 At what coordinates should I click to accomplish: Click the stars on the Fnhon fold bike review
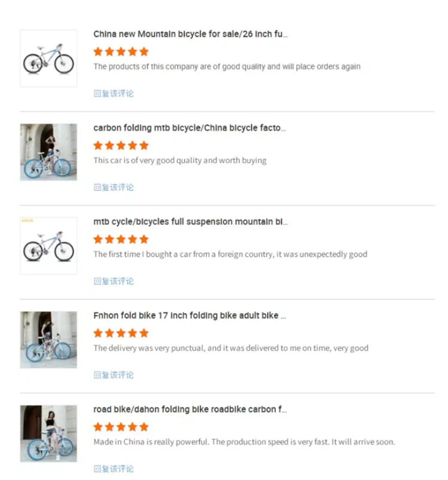click(121, 333)
